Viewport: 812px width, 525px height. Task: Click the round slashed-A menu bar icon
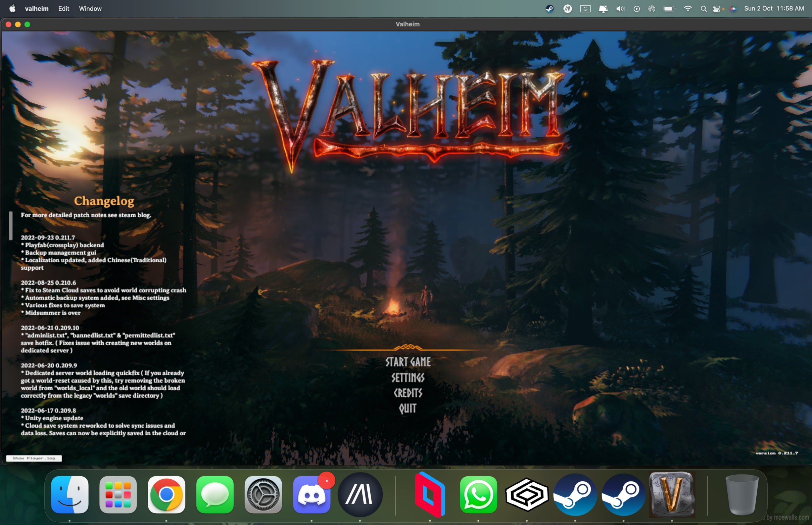click(x=567, y=8)
